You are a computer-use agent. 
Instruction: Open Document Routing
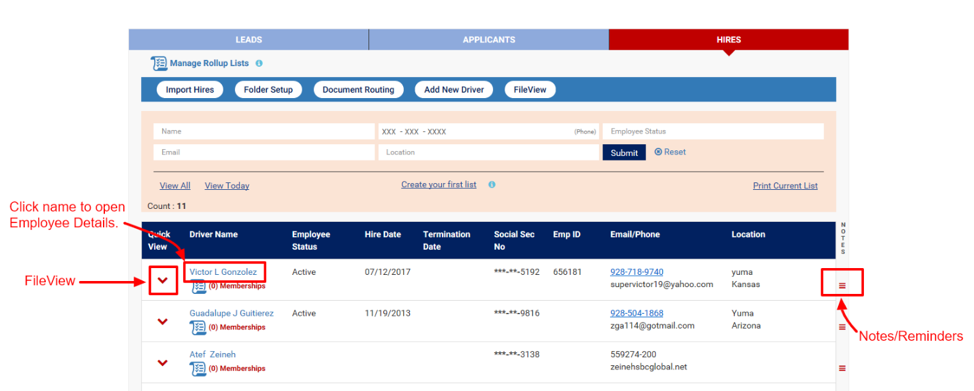pos(358,90)
